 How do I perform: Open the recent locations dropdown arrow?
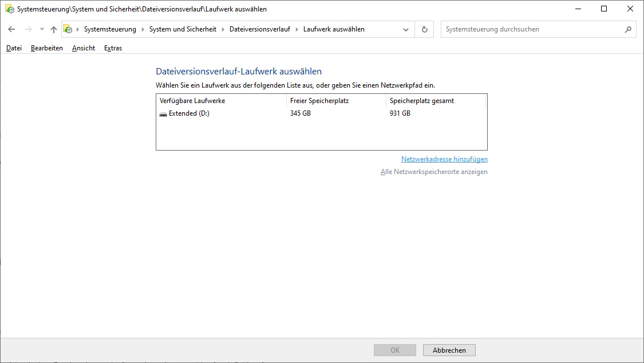(42, 29)
